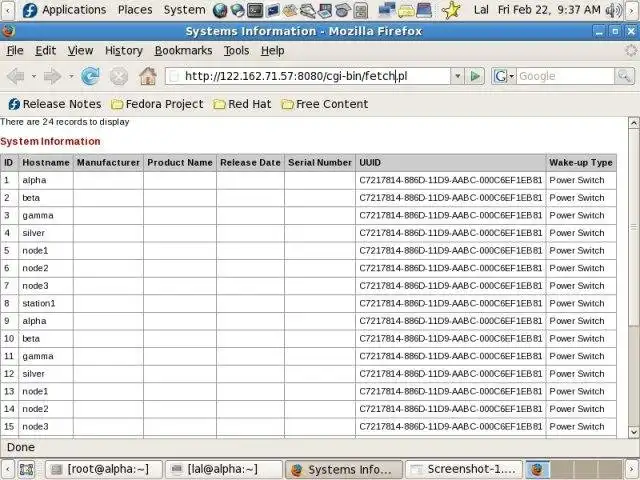Image resolution: width=640 pixels, height=480 pixels.
Task: Open the Tools menu
Action: 236,51
